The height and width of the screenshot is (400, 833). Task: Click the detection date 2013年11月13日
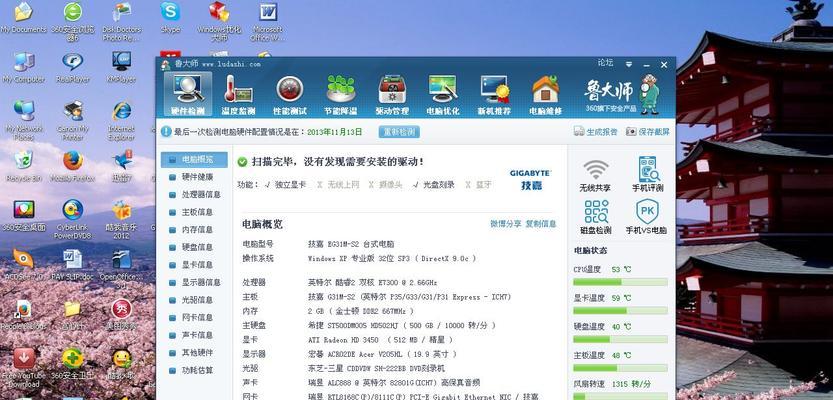coord(335,132)
